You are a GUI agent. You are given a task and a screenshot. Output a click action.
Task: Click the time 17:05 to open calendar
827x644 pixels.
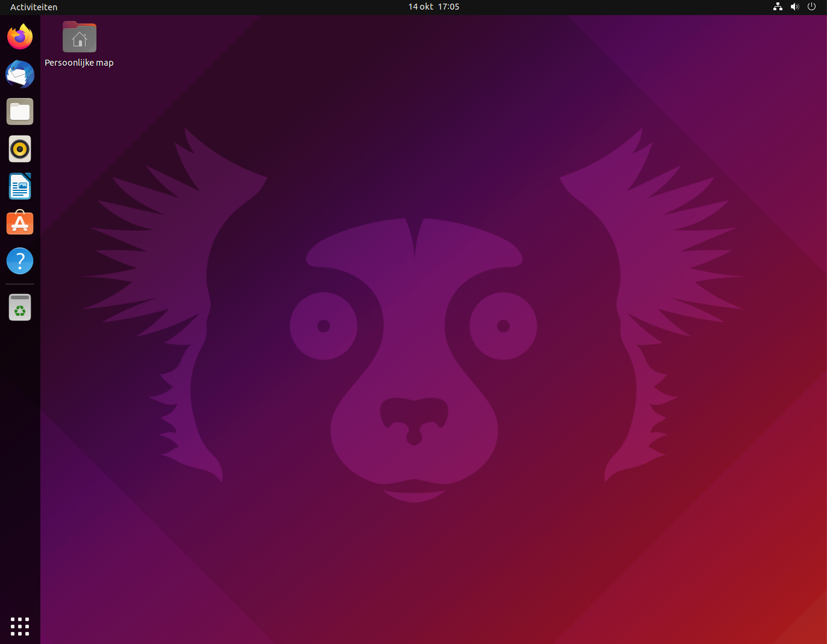(448, 7)
